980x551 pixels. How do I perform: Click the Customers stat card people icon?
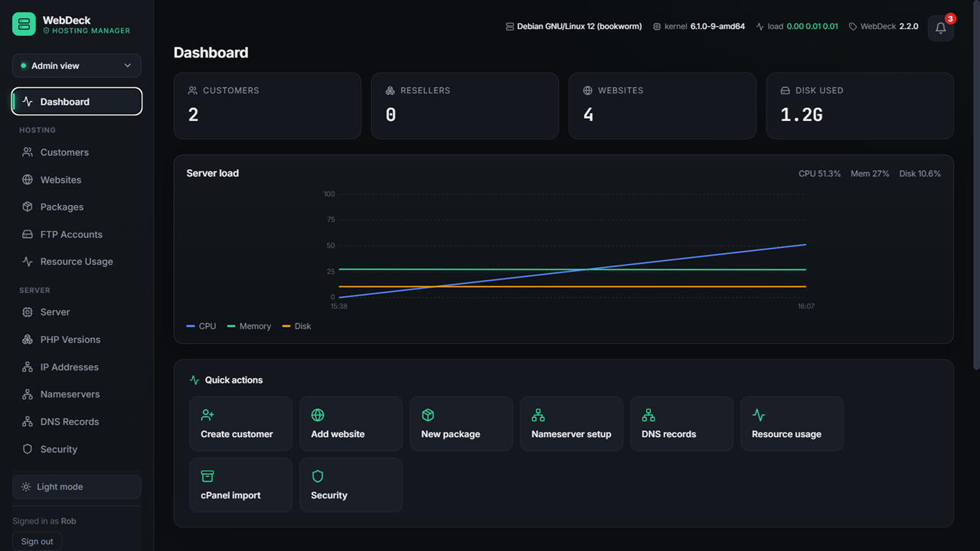click(192, 90)
